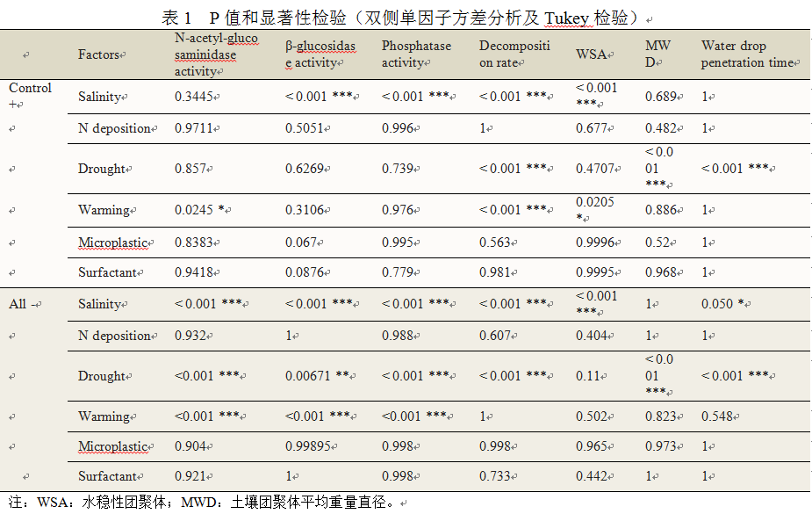Click Drought in the All - group
Screen dimensions: 812x514
point(102,376)
